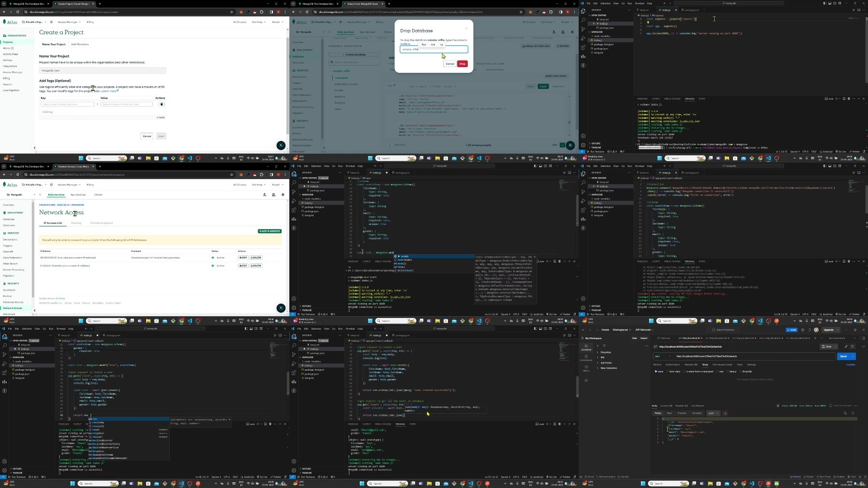Open Source Control icon in VS Code with express require code
Screen dimensions: 868x488
click(583, 29)
